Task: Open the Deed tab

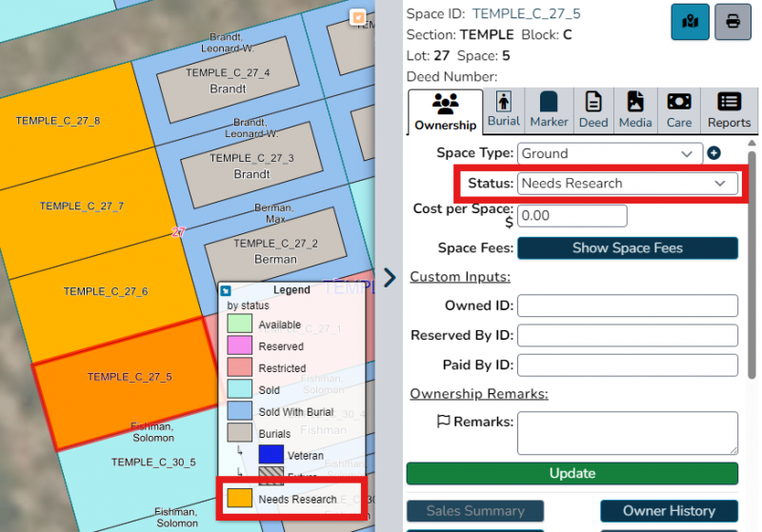Action: pos(593,109)
